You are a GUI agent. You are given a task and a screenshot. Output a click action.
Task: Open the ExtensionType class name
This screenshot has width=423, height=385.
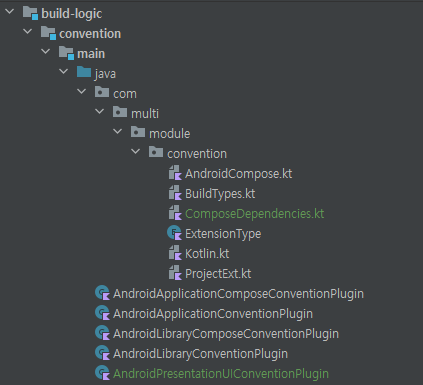point(223,234)
